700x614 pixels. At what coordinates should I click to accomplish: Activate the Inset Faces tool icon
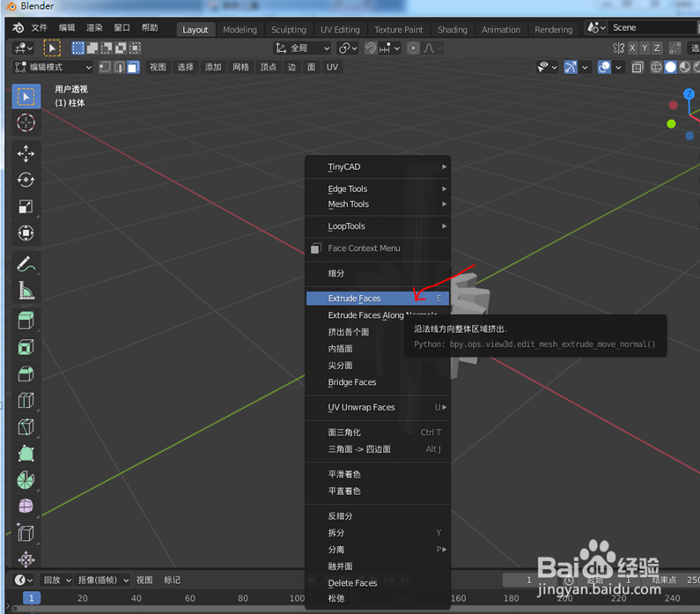click(x=26, y=347)
